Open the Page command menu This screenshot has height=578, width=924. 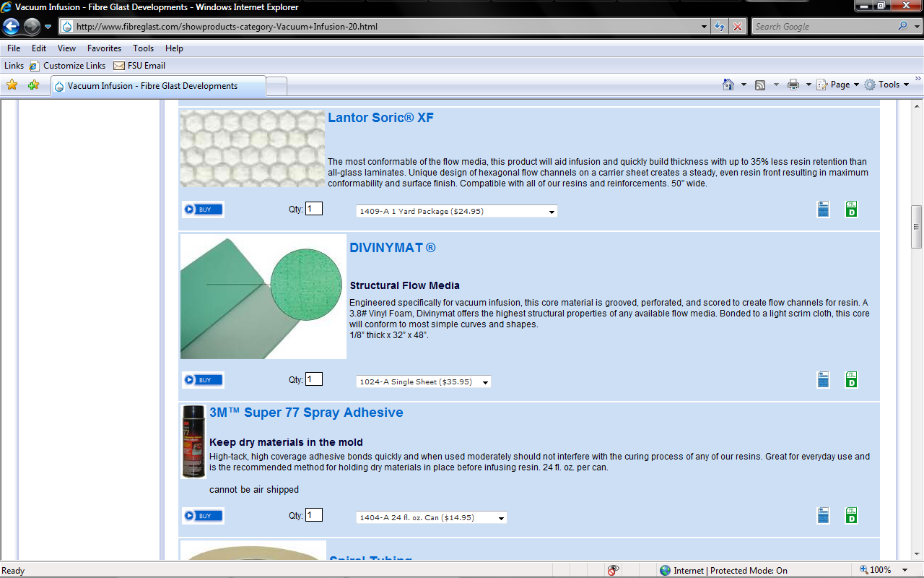coord(838,85)
